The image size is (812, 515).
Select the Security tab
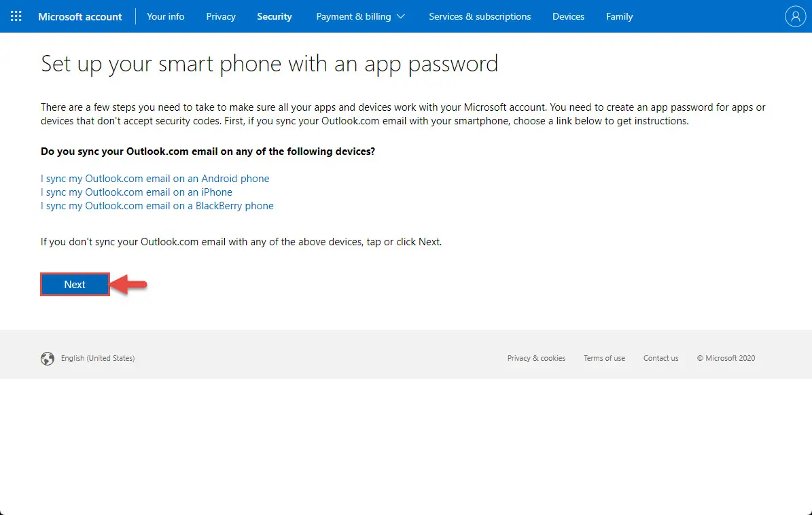click(275, 16)
